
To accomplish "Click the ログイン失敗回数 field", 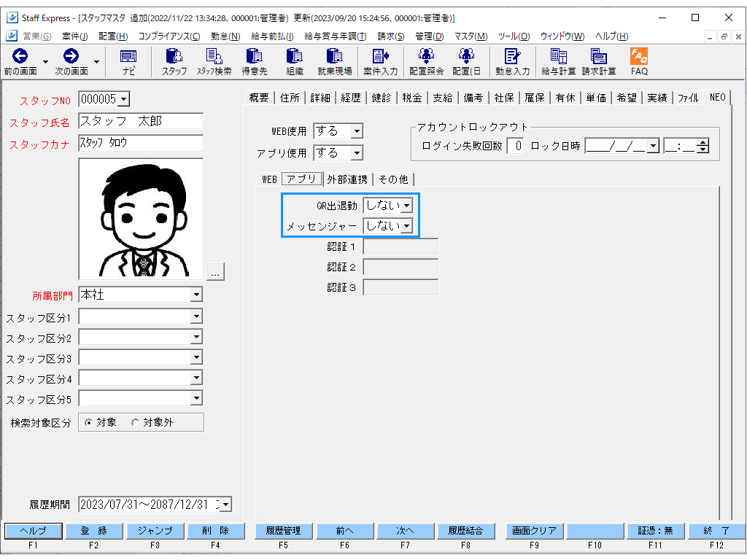I will click(x=515, y=146).
